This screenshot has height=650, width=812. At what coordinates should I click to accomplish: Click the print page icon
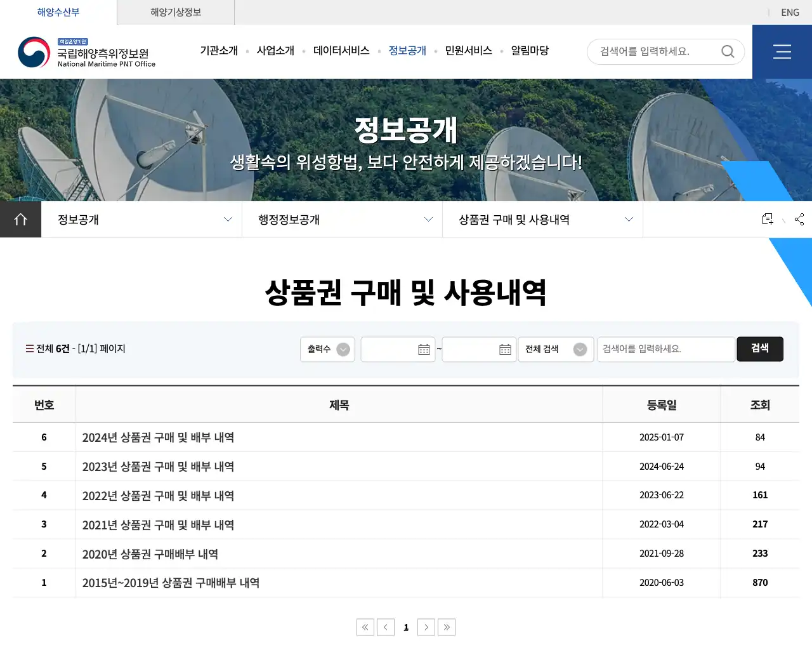[768, 219]
